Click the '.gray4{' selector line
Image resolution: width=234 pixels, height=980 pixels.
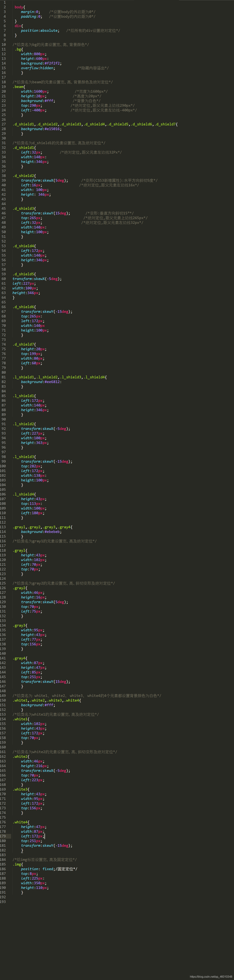pyautogui.click(x=20, y=658)
